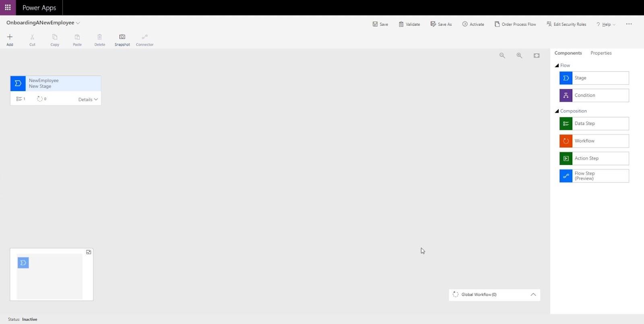The image size is (644, 324).
Task: Click the blue Stage component icon
Action: pyautogui.click(x=566, y=78)
